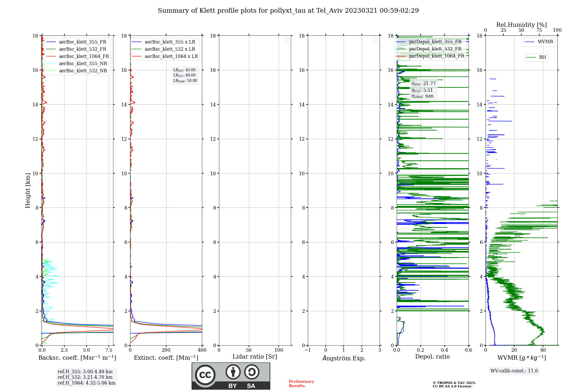Click the CC BY SA 4.0 License text

(x=453, y=386)
